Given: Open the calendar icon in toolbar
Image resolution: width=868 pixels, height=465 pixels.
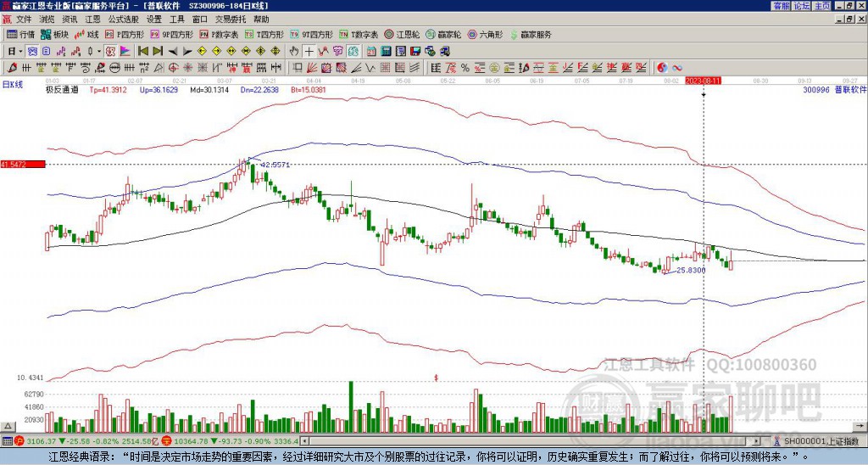Looking at the screenshot, I should (x=371, y=52).
